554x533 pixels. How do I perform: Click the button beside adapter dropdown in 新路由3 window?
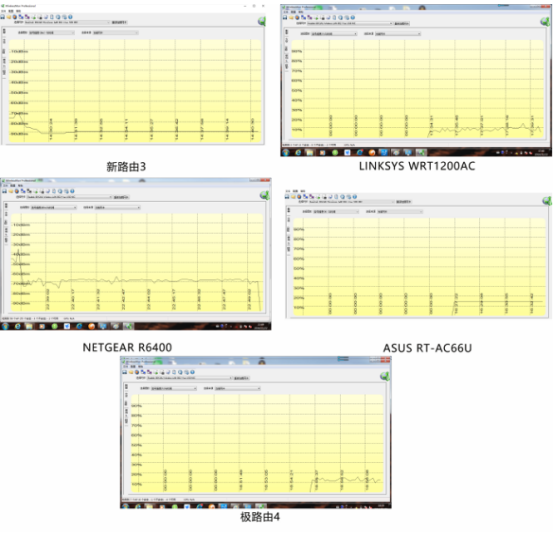point(119,22)
